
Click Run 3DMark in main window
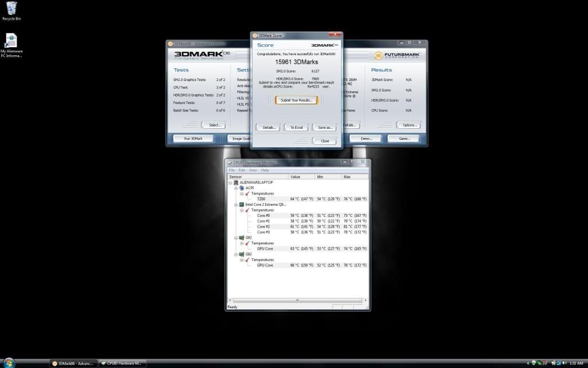coord(193,139)
